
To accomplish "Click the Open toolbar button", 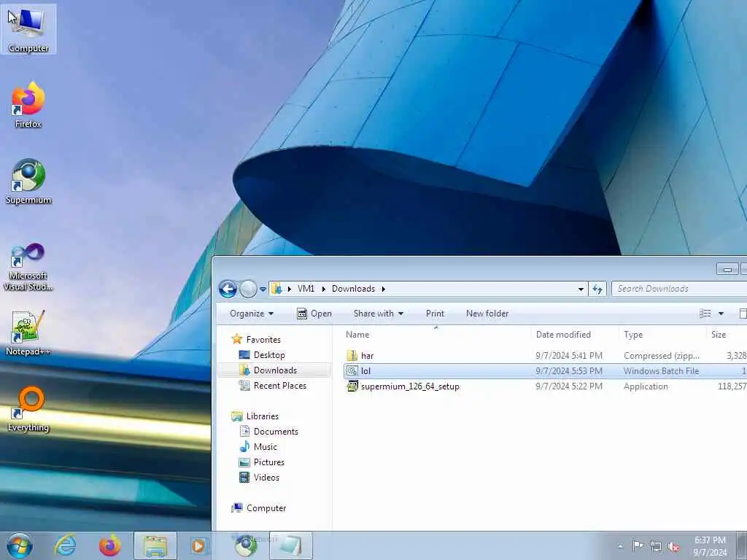I will (x=314, y=314).
